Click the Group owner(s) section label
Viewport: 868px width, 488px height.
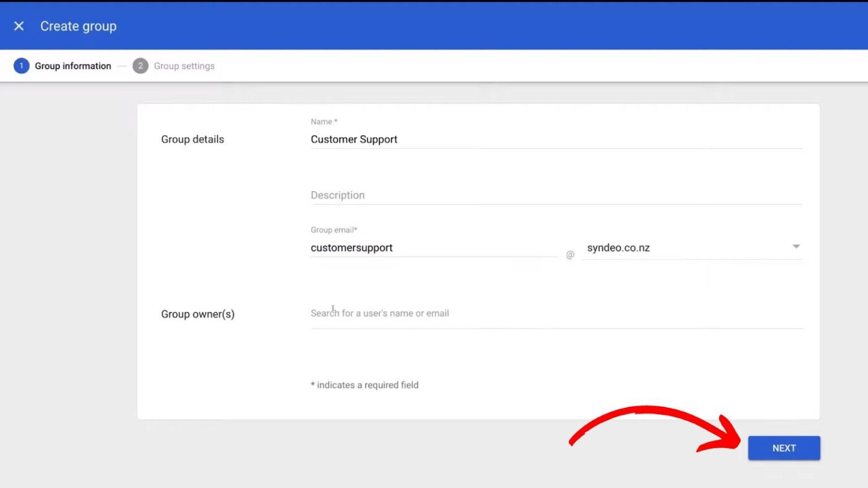(x=198, y=314)
